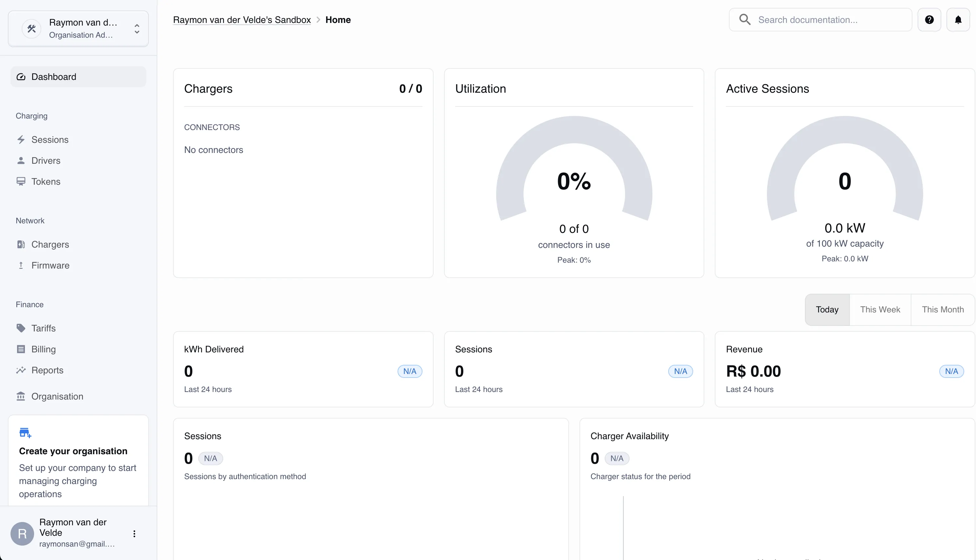Click the Sessions lightning bolt icon

pyautogui.click(x=21, y=140)
